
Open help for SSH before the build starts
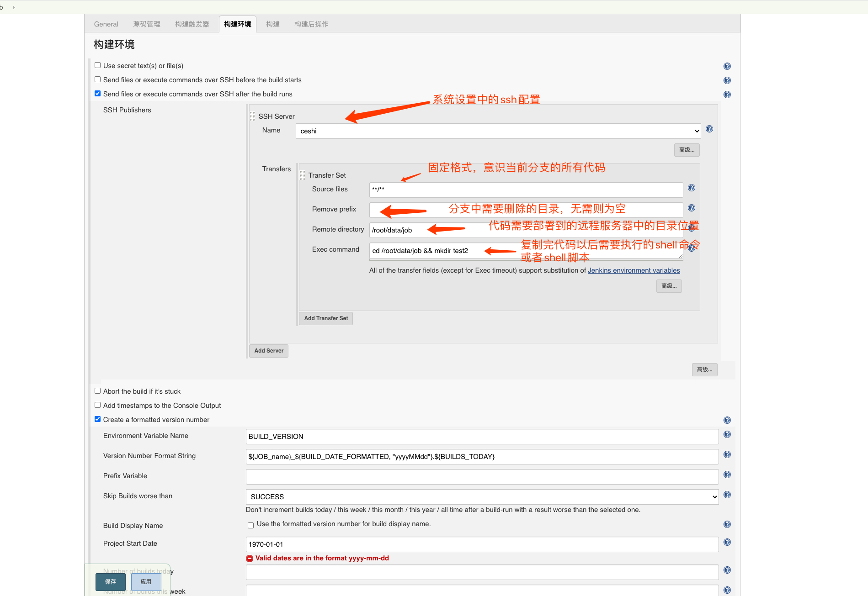[727, 80]
